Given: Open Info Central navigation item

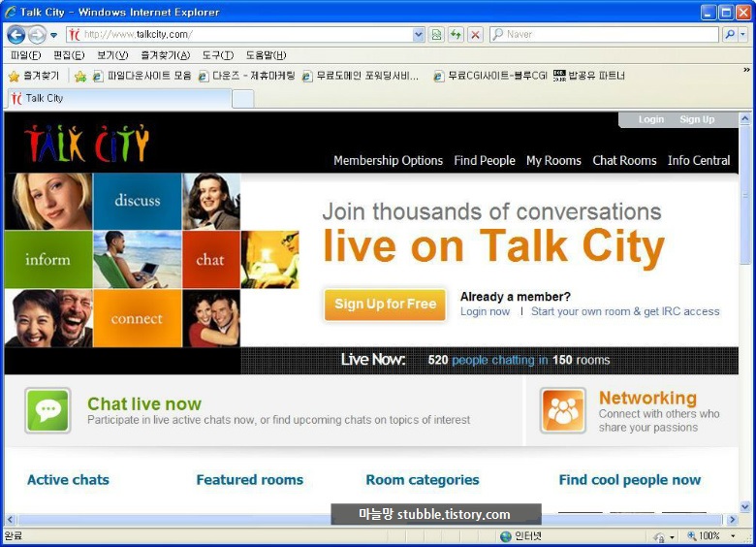Looking at the screenshot, I should 699,161.
